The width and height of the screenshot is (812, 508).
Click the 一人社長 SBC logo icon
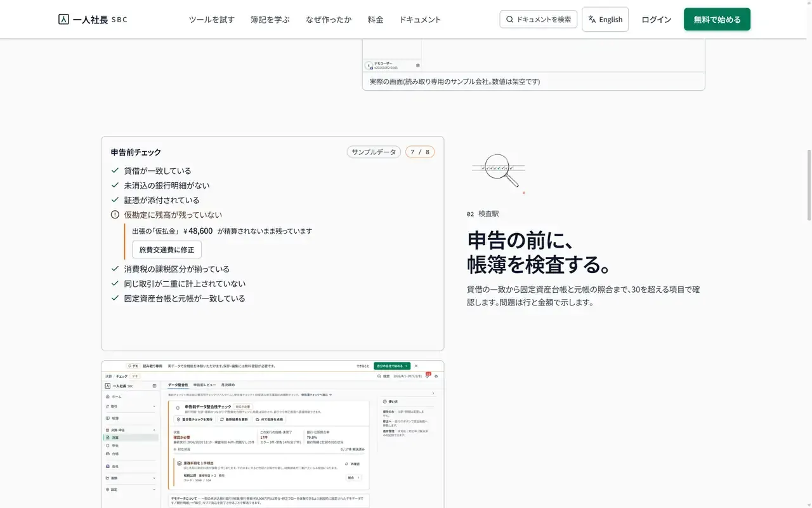[63, 19]
